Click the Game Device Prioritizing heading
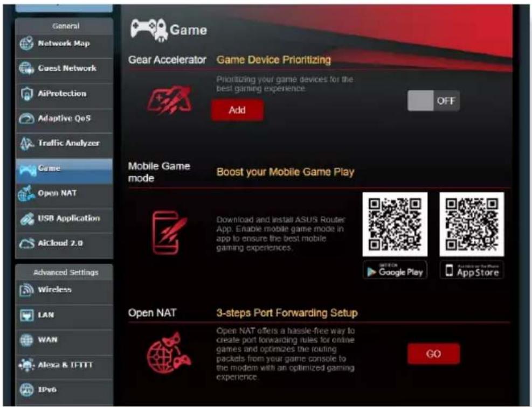 pyautogui.click(x=273, y=60)
